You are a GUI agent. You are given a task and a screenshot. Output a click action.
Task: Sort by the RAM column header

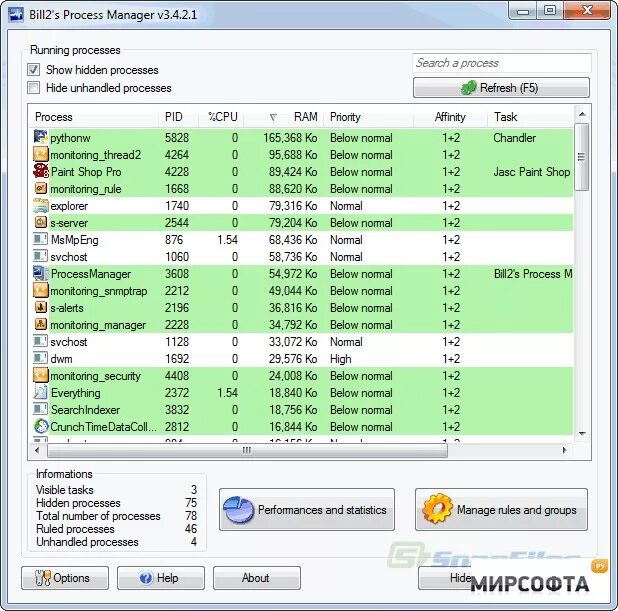point(284,117)
